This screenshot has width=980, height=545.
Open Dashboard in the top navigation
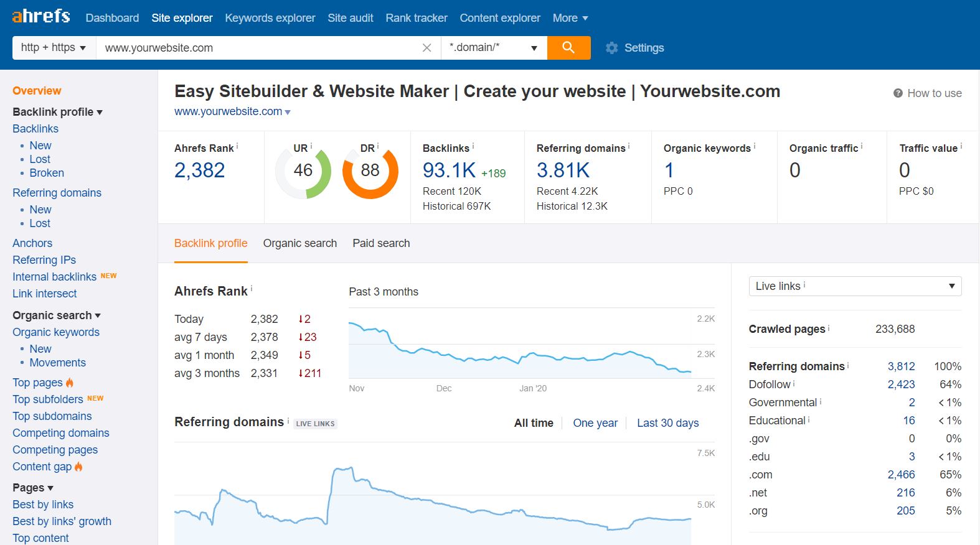[x=112, y=18]
